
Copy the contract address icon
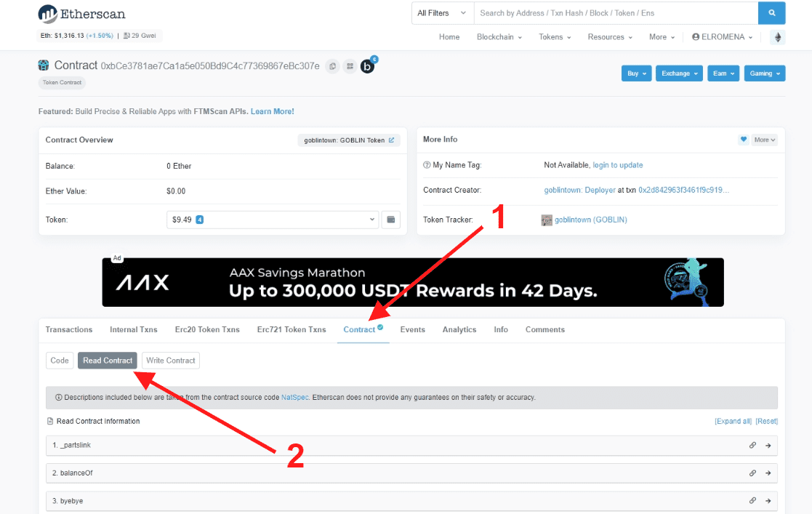click(x=332, y=66)
